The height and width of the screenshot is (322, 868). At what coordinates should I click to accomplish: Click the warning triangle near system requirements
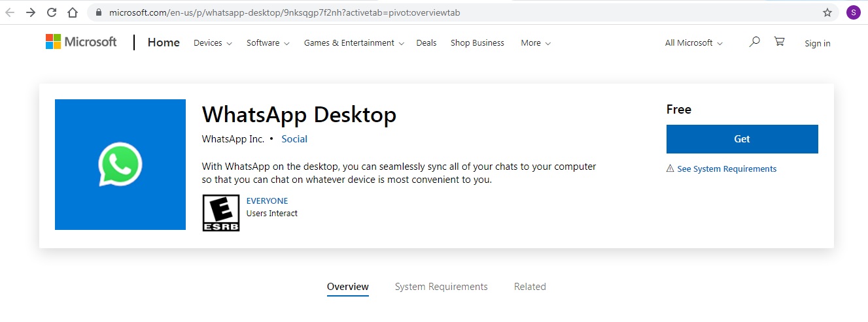click(670, 169)
